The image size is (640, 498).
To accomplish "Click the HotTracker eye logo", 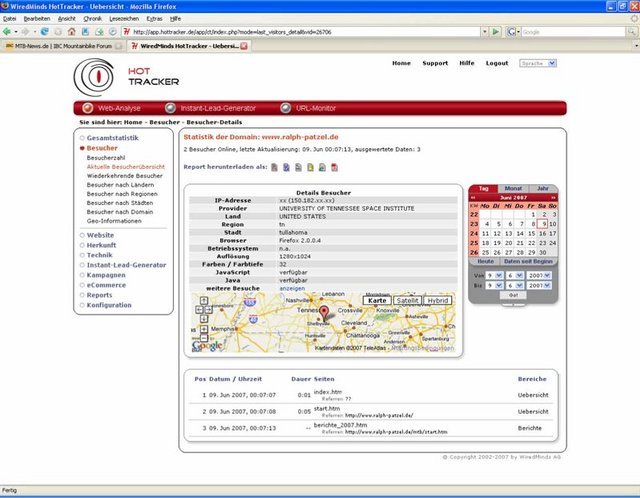I will [x=94, y=77].
